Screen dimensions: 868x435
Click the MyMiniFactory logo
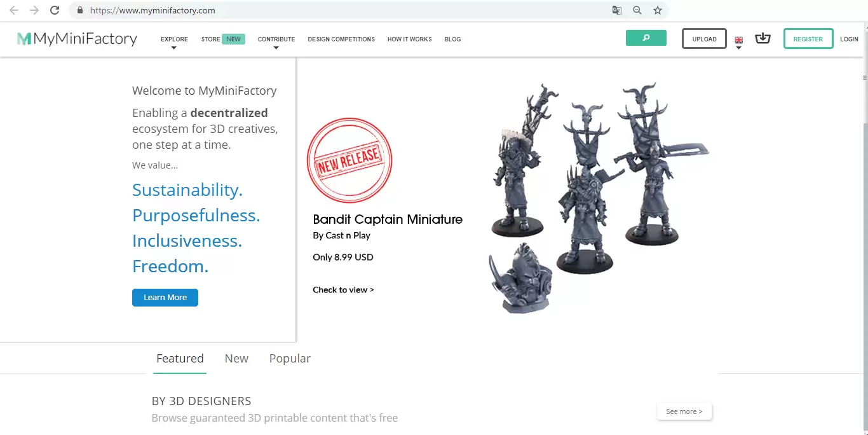coord(77,39)
